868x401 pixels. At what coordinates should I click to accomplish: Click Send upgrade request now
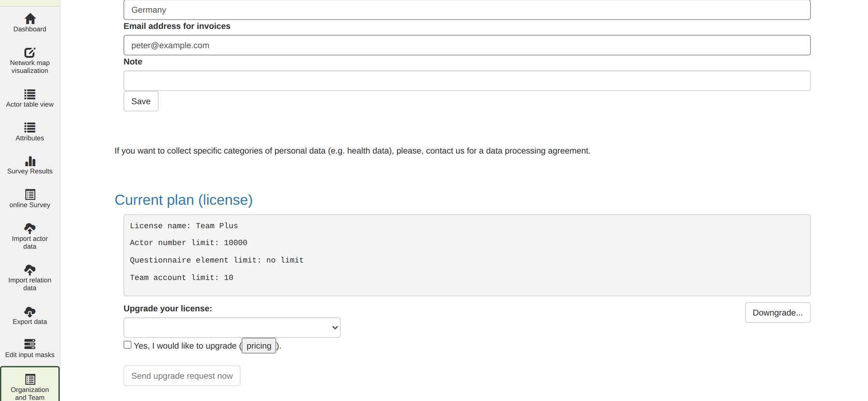(182, 376)
